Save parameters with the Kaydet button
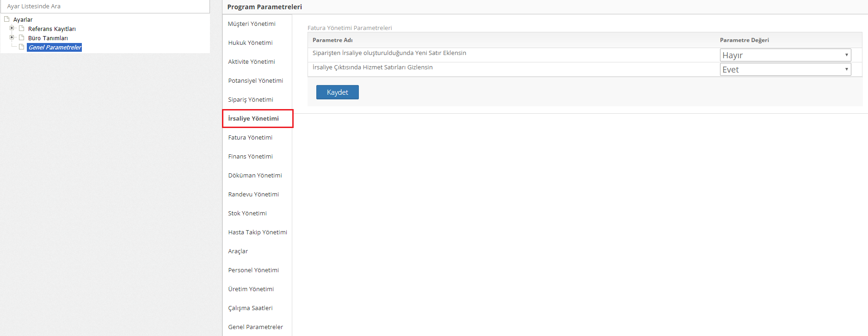 point(337,92)
